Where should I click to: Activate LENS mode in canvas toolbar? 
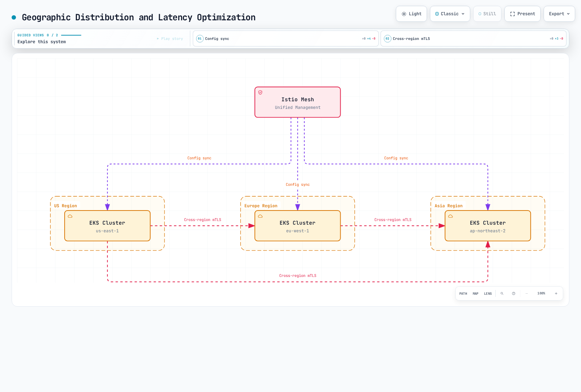pos(488,294)
